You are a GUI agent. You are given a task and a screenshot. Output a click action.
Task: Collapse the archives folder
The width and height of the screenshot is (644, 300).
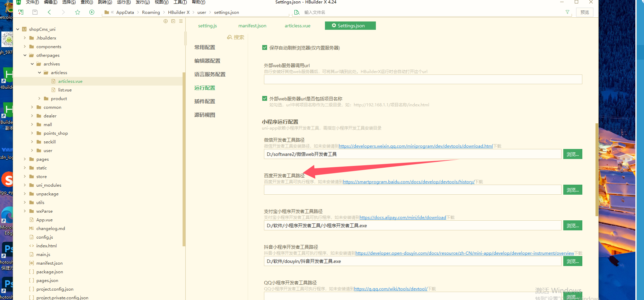(x=32, y=64)
